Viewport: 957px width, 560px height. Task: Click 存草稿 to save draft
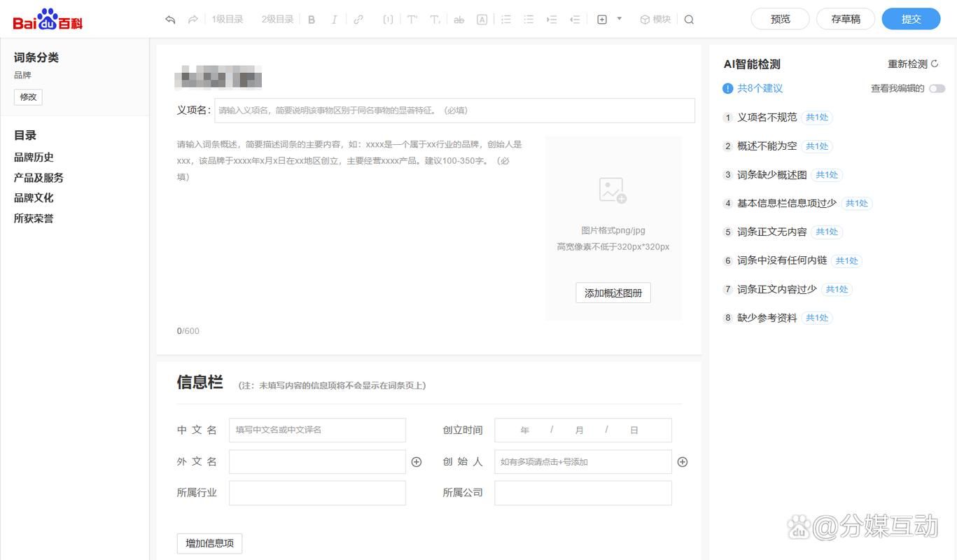tap(846, 19)
